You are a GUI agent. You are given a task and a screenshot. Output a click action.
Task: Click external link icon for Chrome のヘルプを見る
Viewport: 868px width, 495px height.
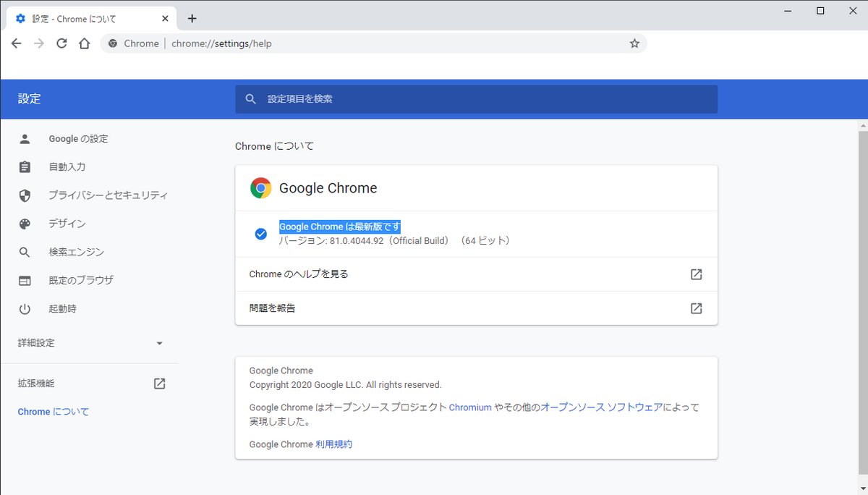(696, 274)
